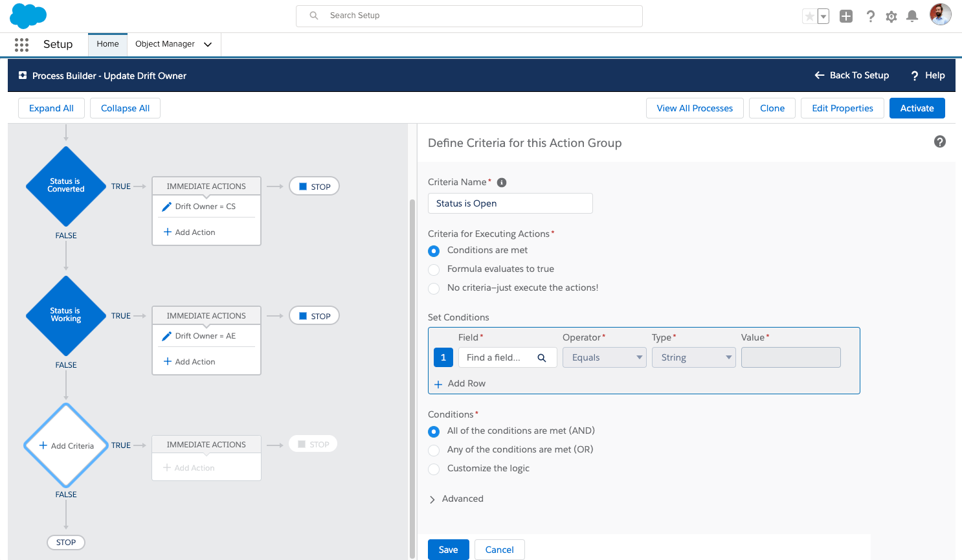Image resolution: width=962 pixels, height=560 pixels.
Task: Click Add Row in Set Conditions
Action: (460, 384)
